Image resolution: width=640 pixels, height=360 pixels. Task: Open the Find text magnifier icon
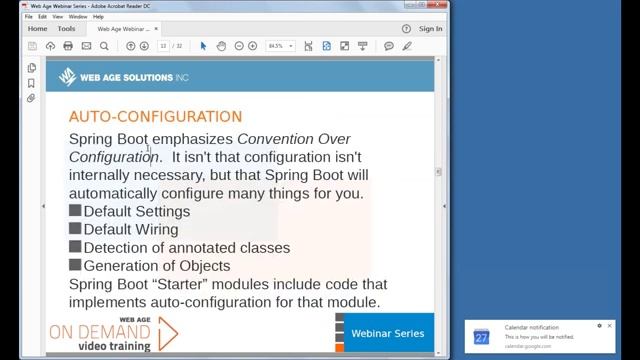tap(104, 46)
